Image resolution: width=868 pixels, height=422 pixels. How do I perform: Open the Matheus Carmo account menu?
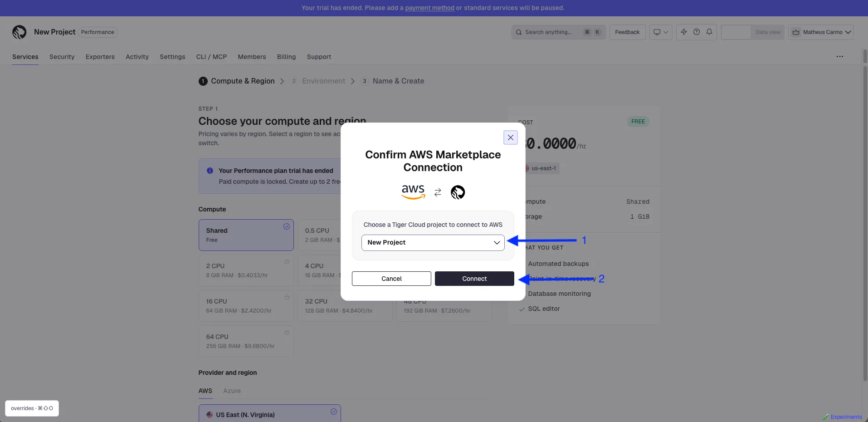[x=821, y=32]
